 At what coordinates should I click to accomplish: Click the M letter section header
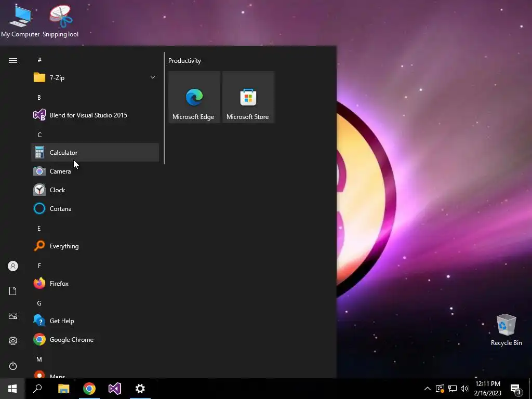(39, 359)
